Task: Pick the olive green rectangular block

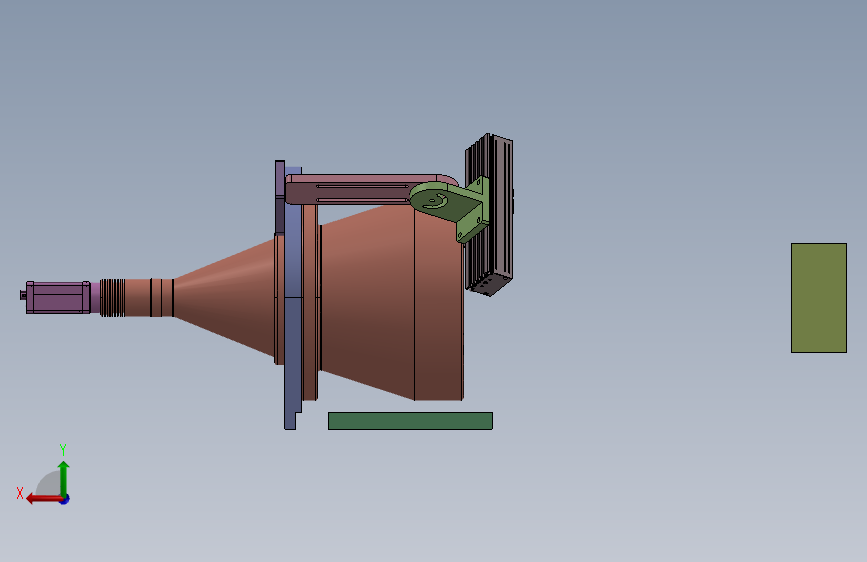Action: click(x=819, y=298)
